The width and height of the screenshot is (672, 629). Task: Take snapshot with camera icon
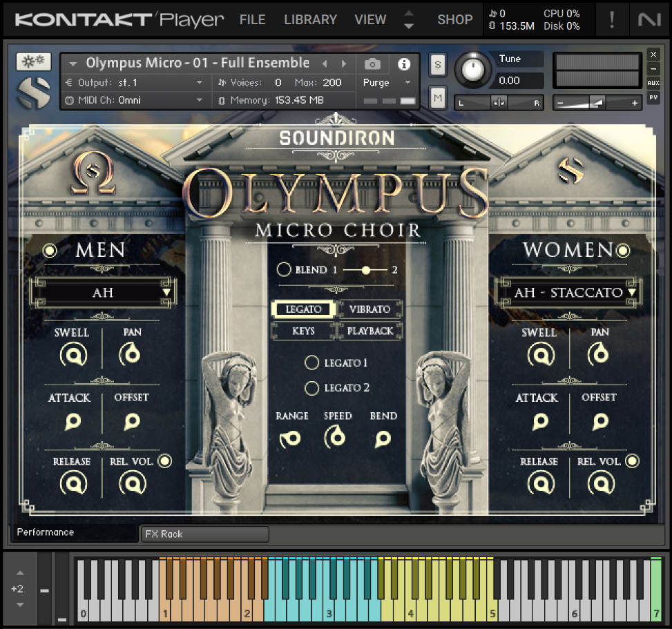pyautogui.click(x=372, y=64)
